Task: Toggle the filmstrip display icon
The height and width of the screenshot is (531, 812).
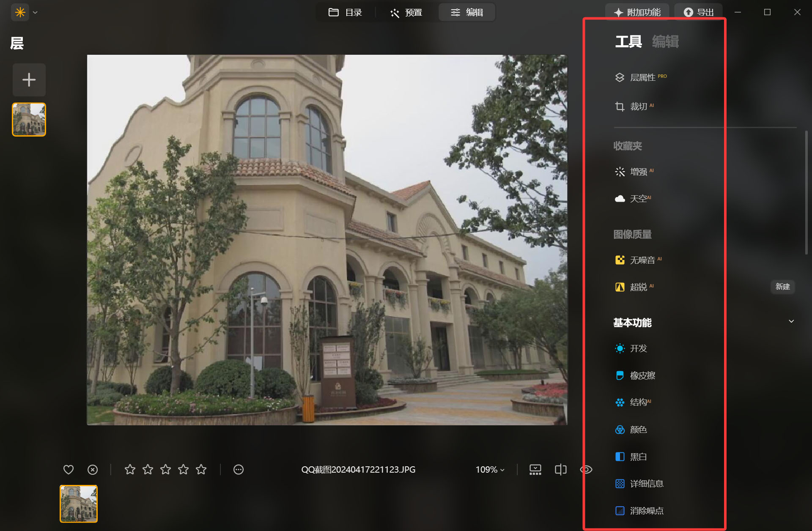Action: tap(535, 469)
